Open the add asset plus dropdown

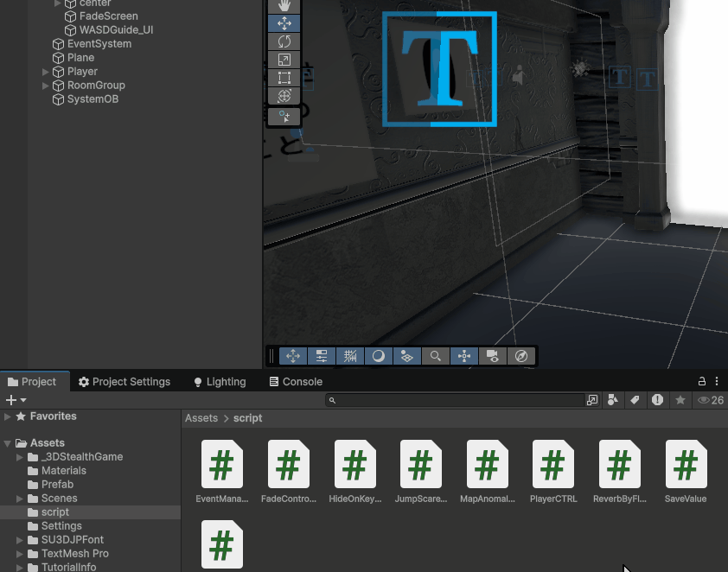pyautogui.click(x=16, y=400)
